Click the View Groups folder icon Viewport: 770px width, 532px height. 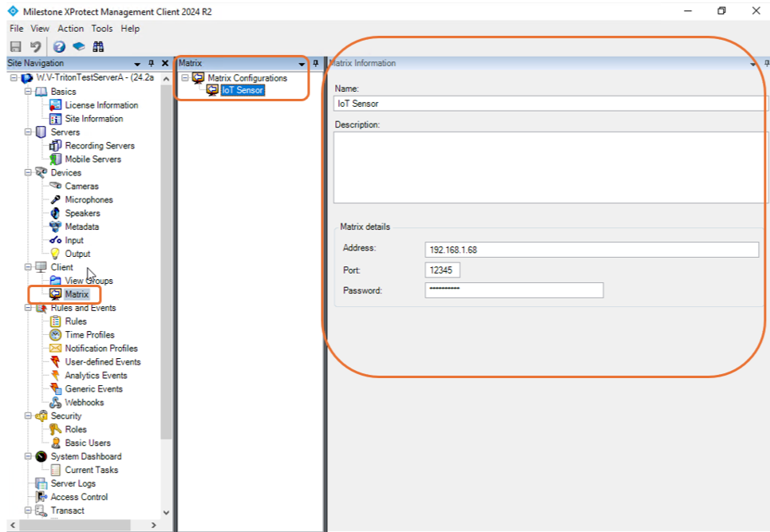(56, 281)
